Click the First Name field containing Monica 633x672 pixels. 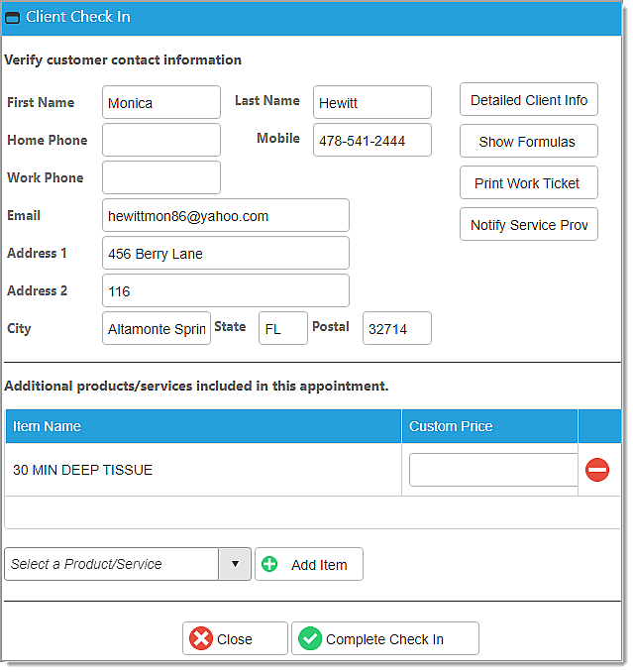click(x=161, y=102)
